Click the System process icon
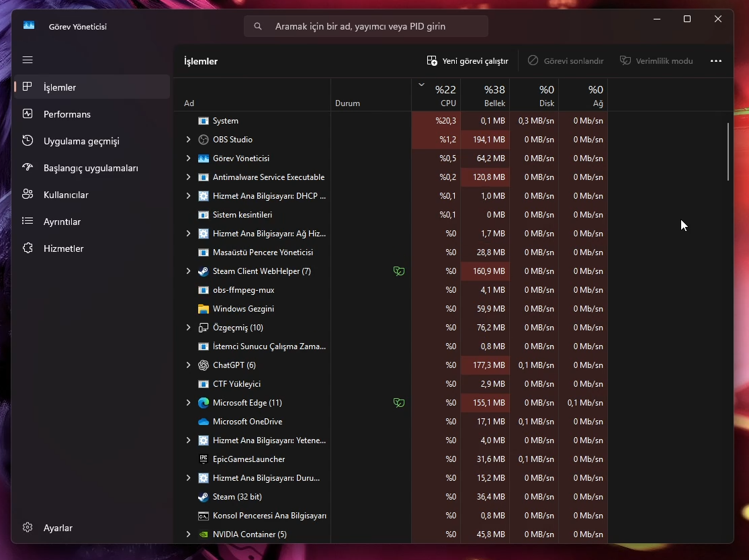Image resolution: width=749 pixels, height=560 pixels. 204,121
